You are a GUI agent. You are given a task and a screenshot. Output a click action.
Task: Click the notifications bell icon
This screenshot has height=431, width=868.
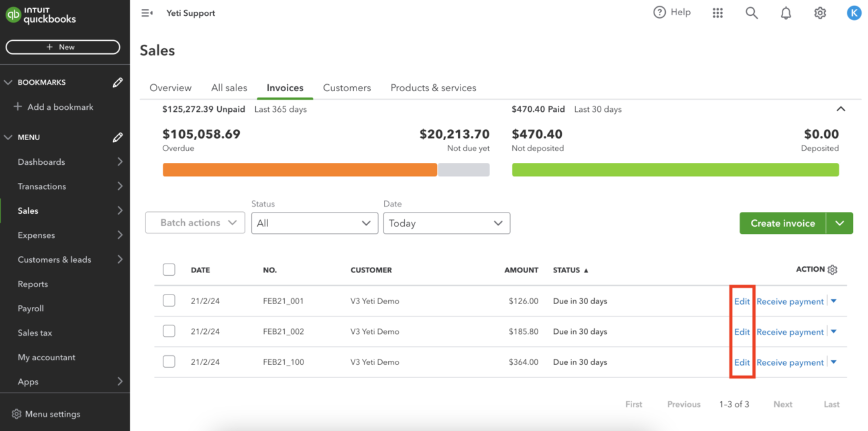coord(786,13)
